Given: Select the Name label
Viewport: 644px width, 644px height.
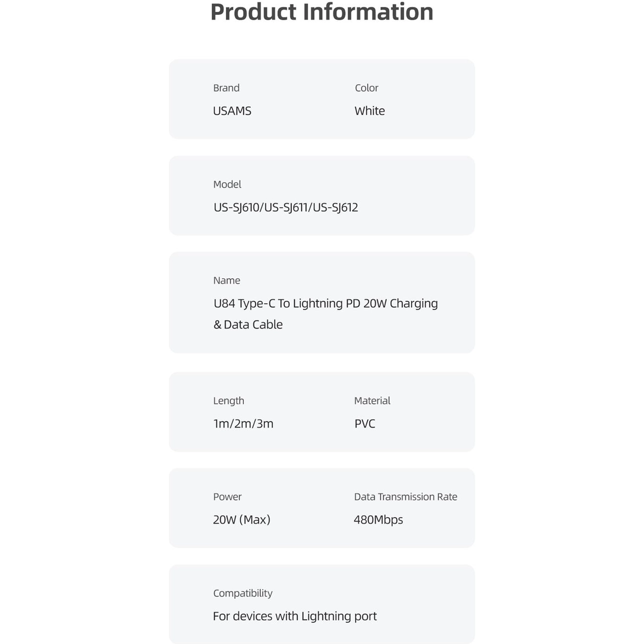Looking at the screenshot, I should (x=227, y=280).
